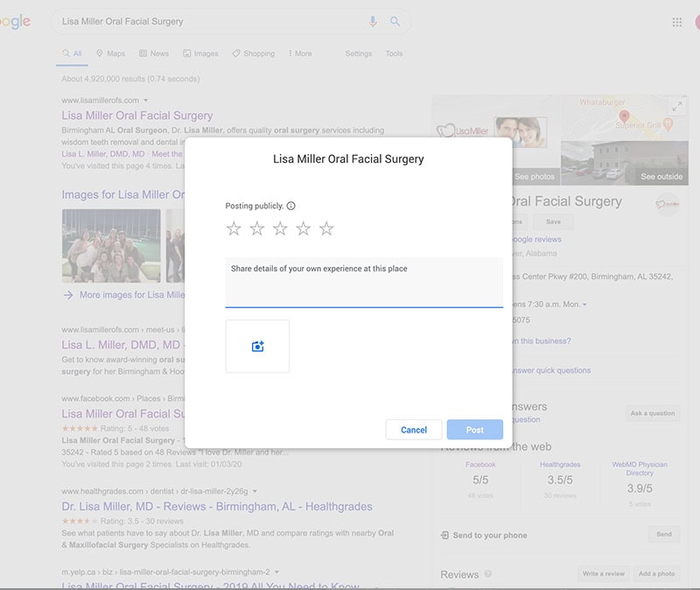Click the second rating star
700x590 pixels.
pyautogui.click(x=257, y=228)
